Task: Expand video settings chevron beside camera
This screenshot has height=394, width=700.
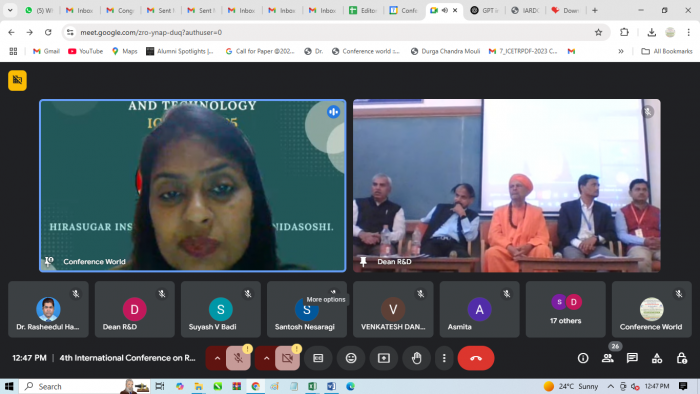Action: tap(266, 358)
